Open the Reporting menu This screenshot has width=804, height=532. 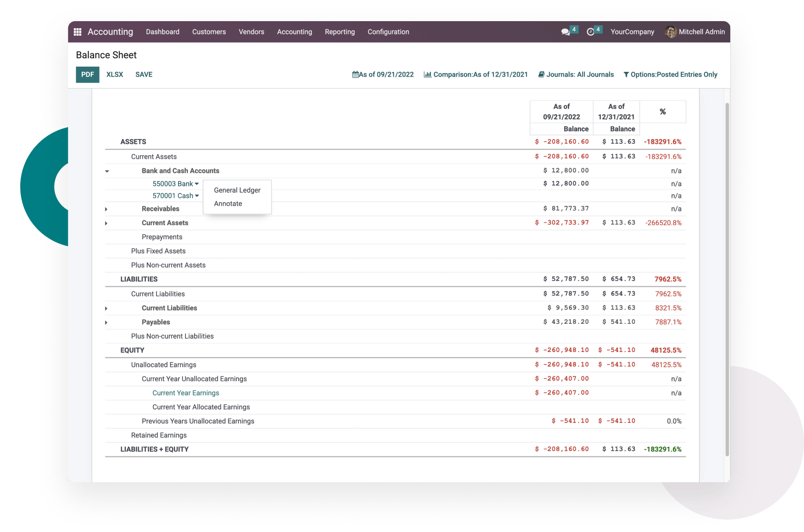pyautogui.click(x=339, y=32)
